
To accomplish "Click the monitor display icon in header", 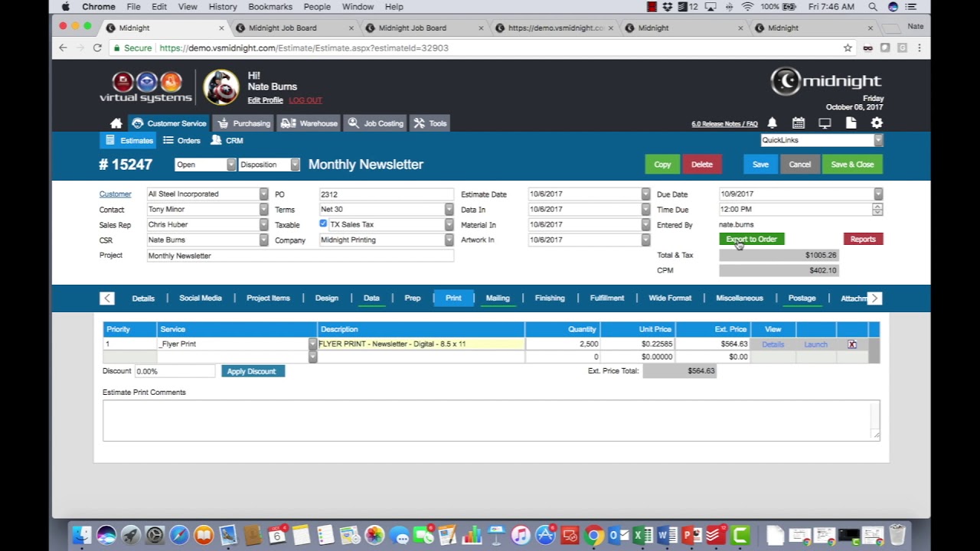I will coord(825,123).
